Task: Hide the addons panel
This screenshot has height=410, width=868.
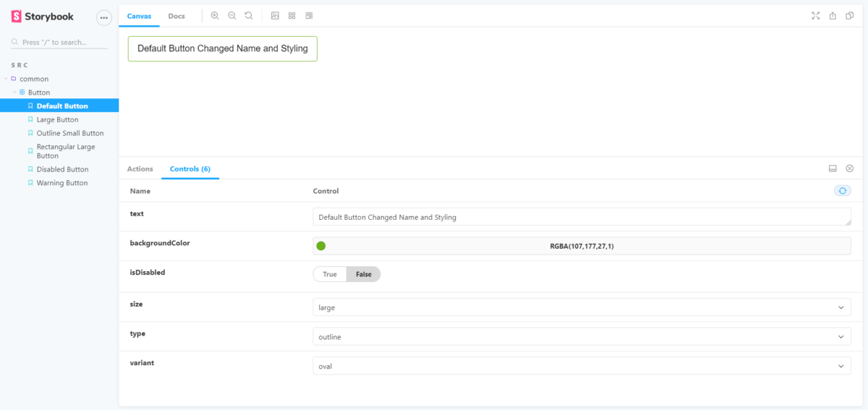Action: 850,168
